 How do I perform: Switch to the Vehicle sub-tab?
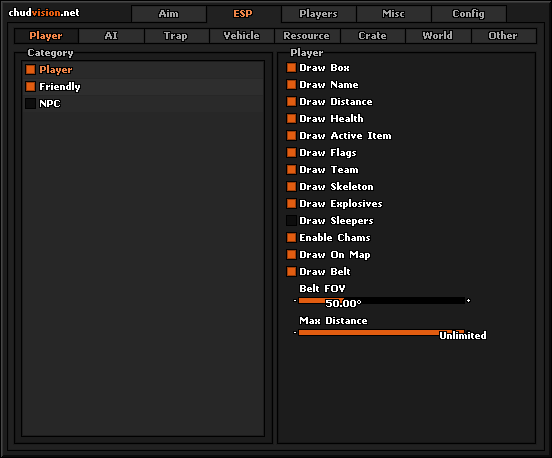coord(242,36)
